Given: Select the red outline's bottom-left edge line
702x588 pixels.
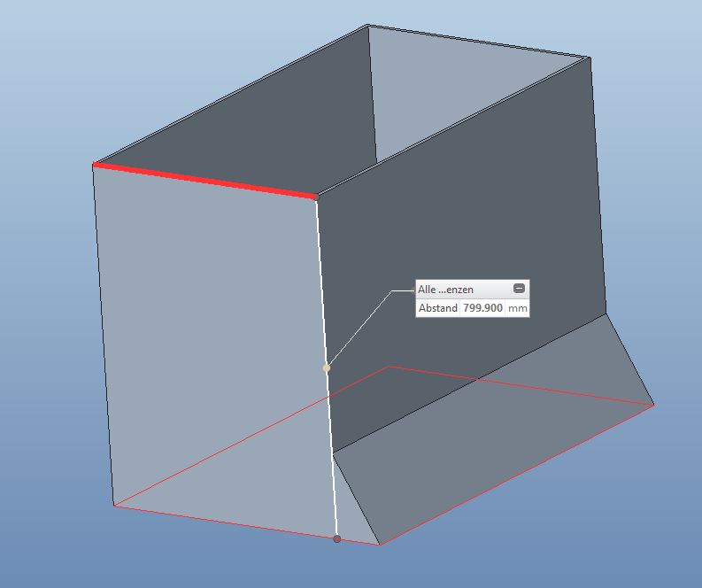Looking at the screenshot, I should 221,523.
